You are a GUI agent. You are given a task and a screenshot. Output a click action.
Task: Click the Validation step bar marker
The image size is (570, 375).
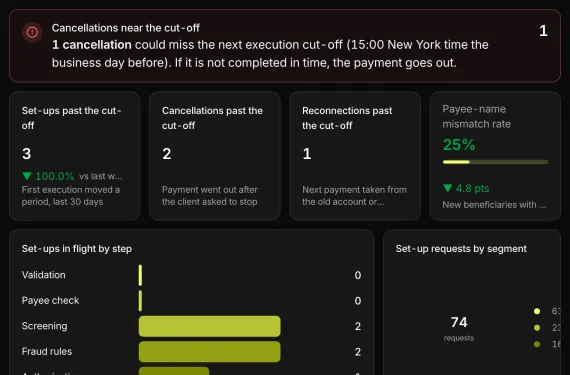point(140,275)
